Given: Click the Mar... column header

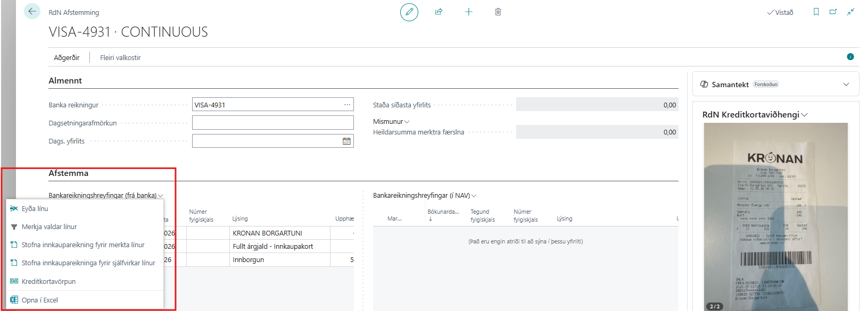Looking at the screenshot, I should (x=394, y=218).
